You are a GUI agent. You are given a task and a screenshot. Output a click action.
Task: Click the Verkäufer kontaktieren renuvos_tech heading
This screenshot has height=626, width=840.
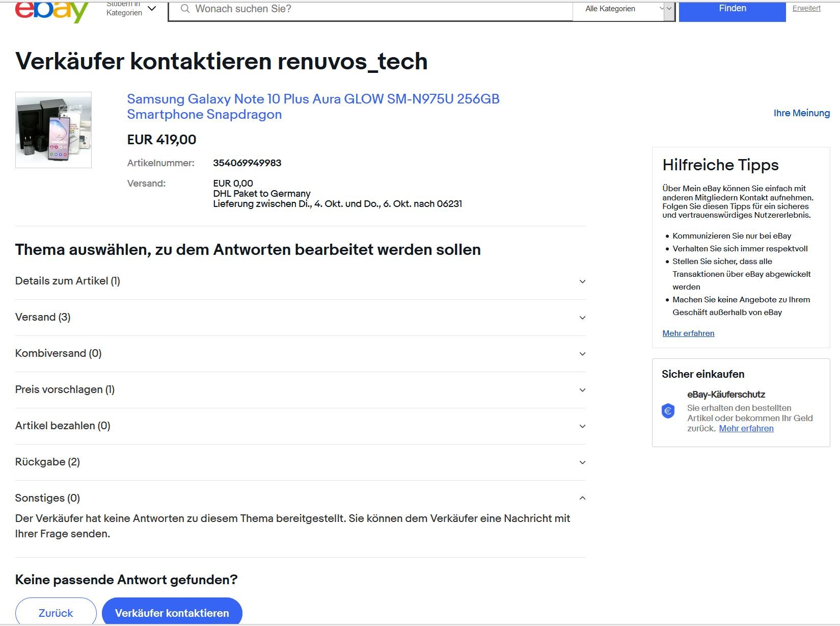221,61
